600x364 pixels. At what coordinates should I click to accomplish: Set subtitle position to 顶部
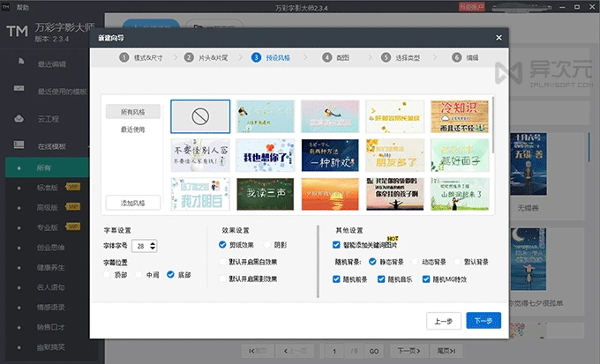tap(107, 274)
